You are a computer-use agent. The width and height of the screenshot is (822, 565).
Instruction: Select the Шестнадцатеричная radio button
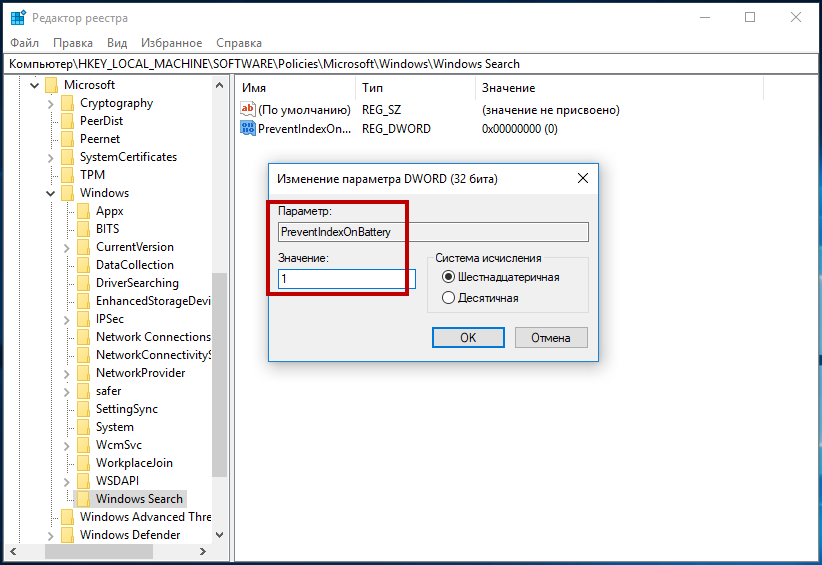(448, 277)
